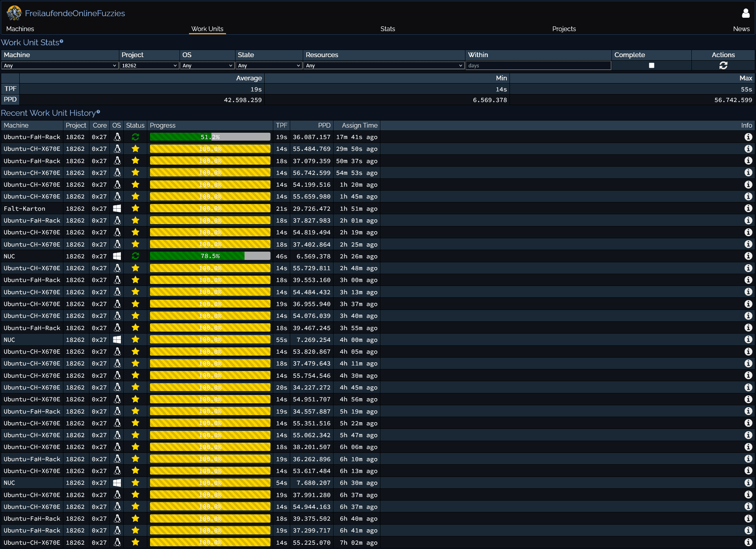Open info for the first Ubuntu-FaH-Rack row
Screen dimensions: 756x549
748,137
